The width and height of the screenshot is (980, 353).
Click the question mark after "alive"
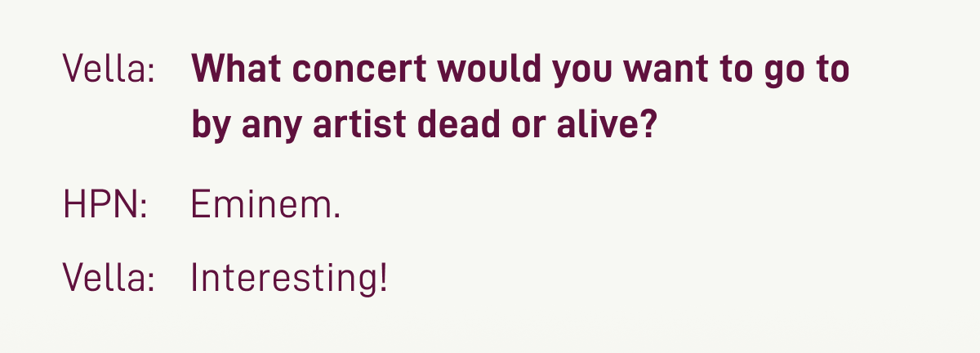[649, 125]
